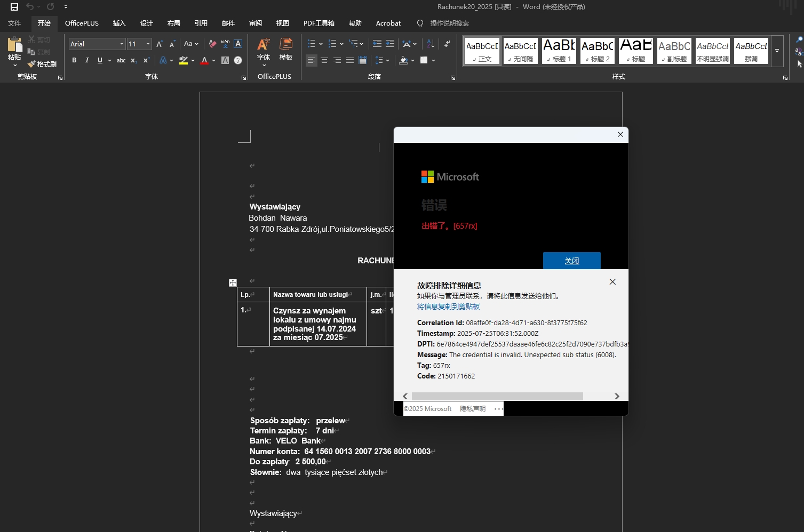This screenshot has height=532, width=804.
Task: Click the 操作说明搜索 search box
Action: click(x=450, y=23)
